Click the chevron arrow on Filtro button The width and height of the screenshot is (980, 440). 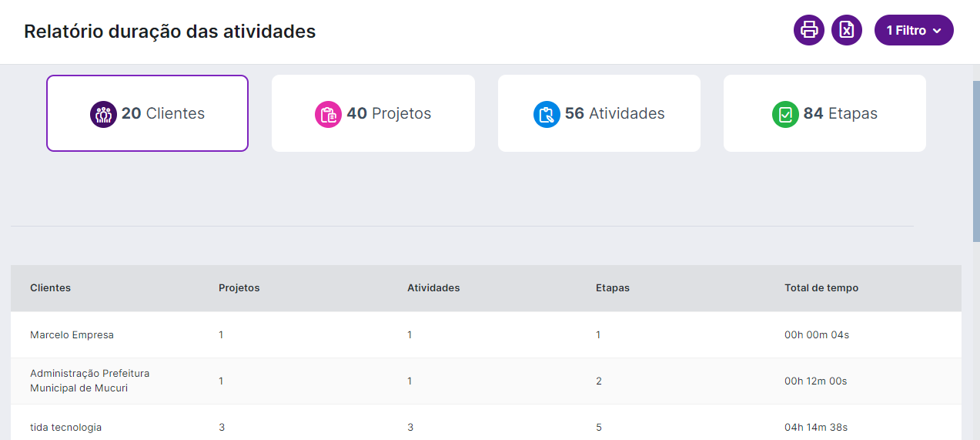pyautogui.click(x=937, y=31)
